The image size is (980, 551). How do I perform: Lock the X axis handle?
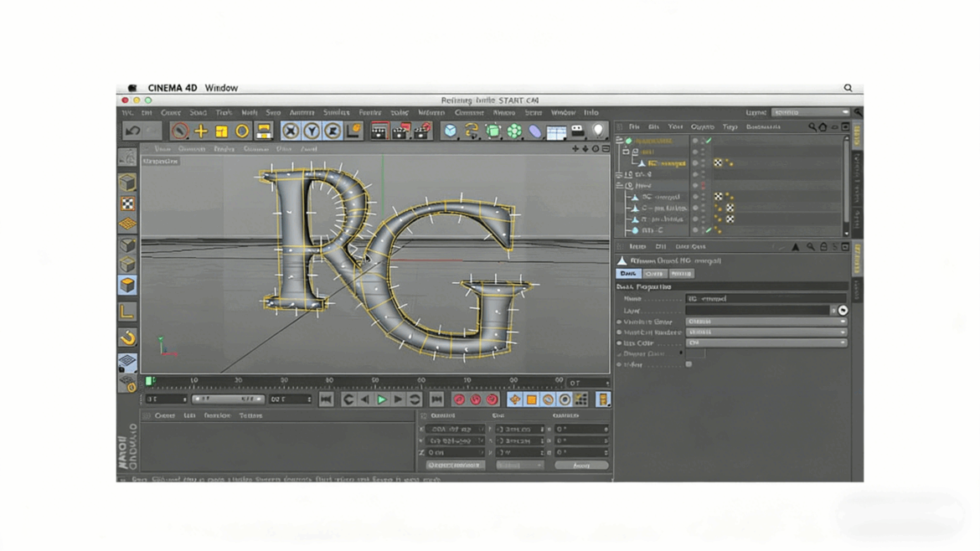click(294, 131)
